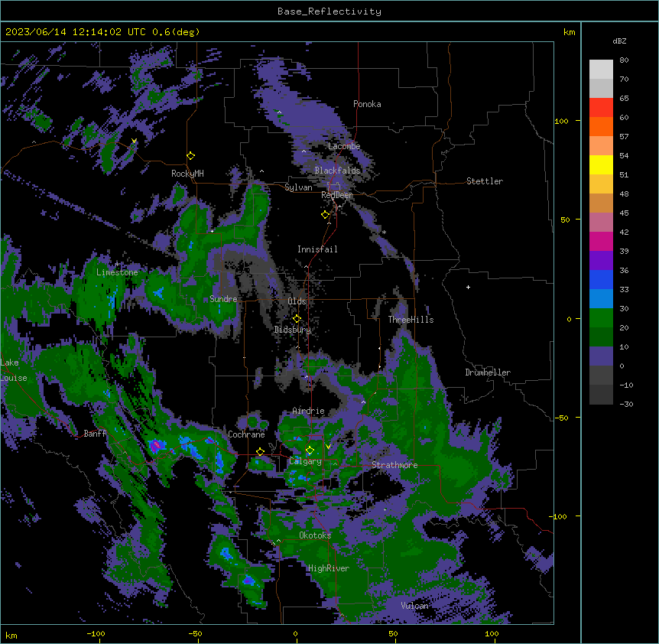Click the Limestone label
The height and width of the screenshot is (644, 659).
[x=117, y=272]
